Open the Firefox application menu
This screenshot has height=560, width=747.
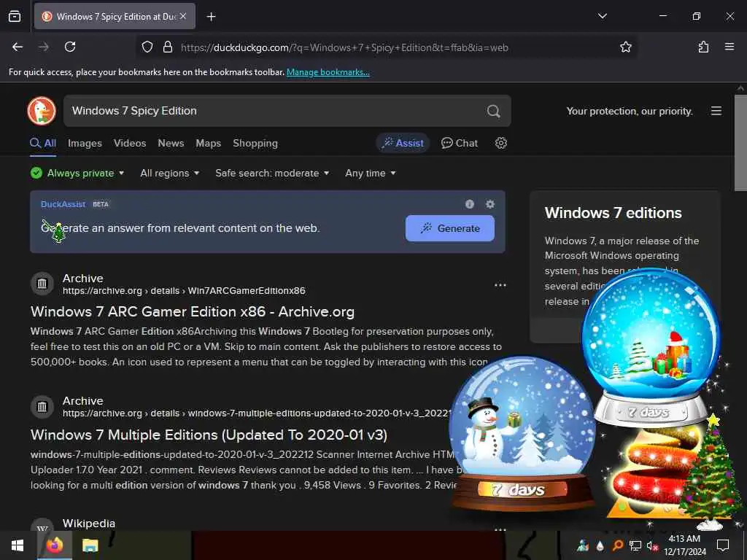pyautogui.click(x=729, y=47)
